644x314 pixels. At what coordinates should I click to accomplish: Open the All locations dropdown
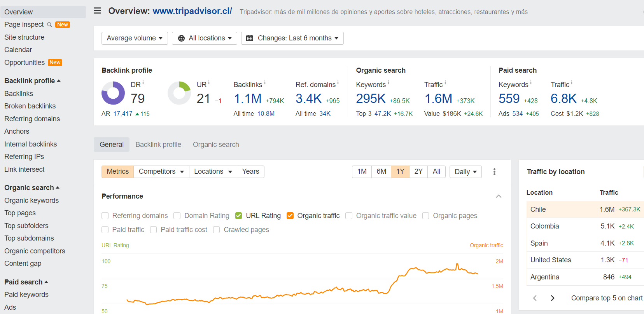(x=205, y=38)
